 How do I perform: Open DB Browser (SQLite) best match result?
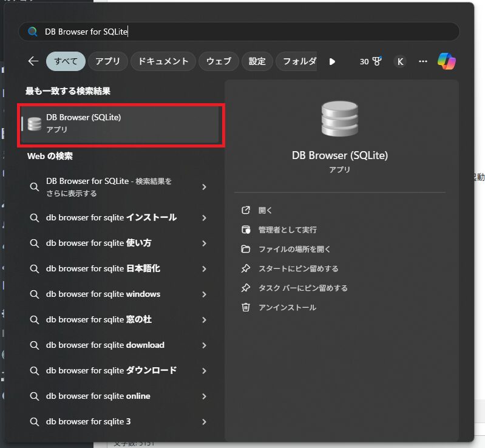click(121, 124)
